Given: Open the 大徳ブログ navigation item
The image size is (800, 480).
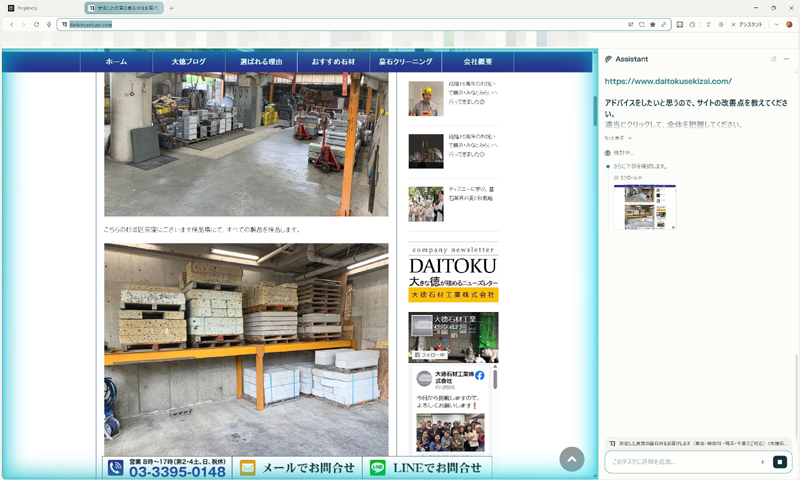Looking at the screenshot, I should coord(188,62).
